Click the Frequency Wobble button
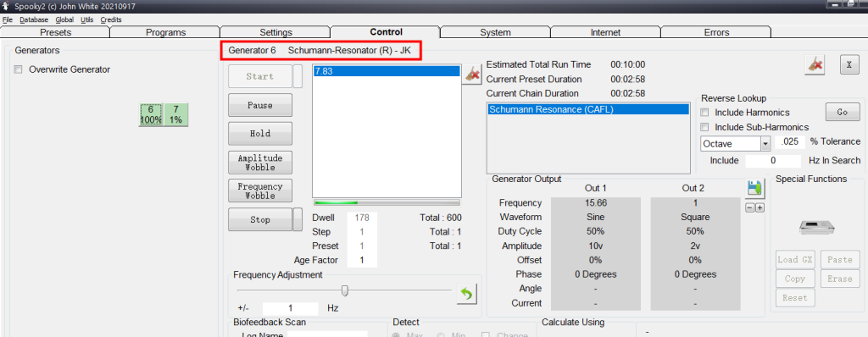Viewport: 868px width, 337px height. [x=259, y=191]
